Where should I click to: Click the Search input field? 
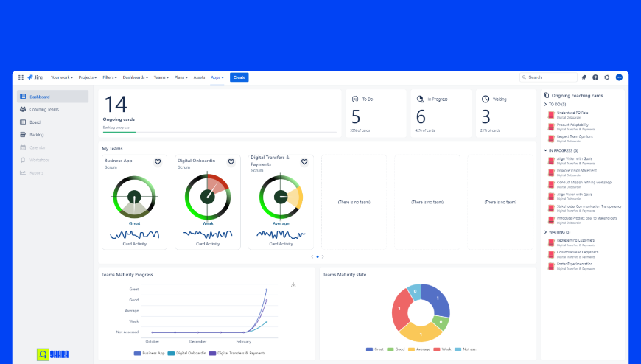pos(548,77)
